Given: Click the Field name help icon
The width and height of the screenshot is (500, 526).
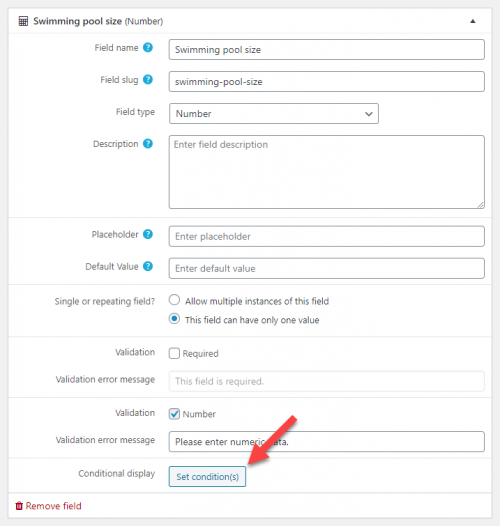Looking at the screenshot, I should [x=148, y=48].
